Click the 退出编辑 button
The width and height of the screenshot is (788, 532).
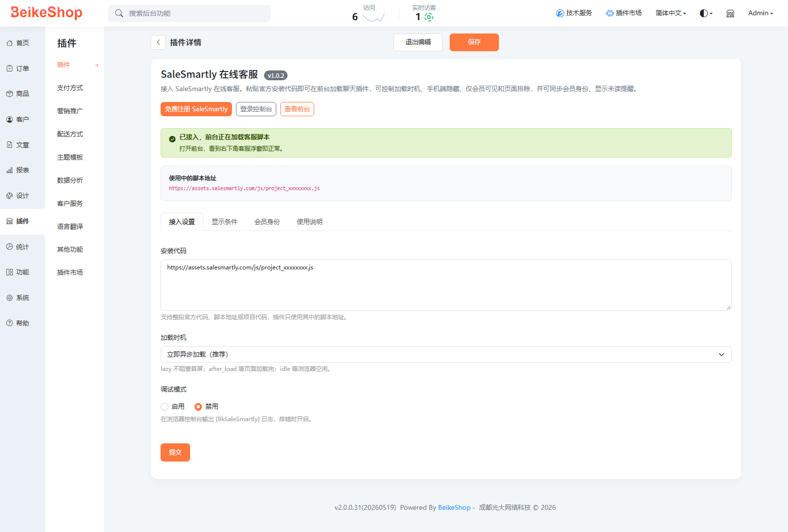tap(418, 42)
